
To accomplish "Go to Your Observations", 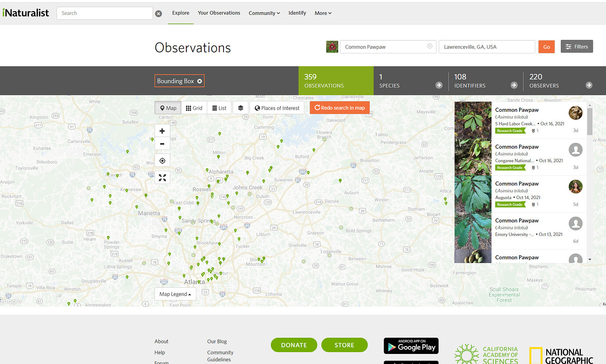I will pyautogui.click(x=219, y=13).
